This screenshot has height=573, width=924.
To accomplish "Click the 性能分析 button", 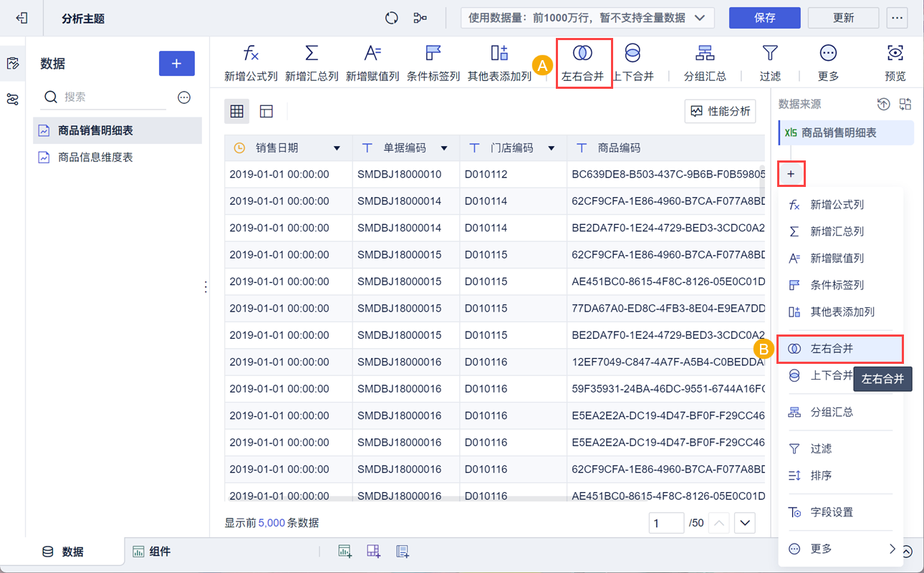I will 720,111.
